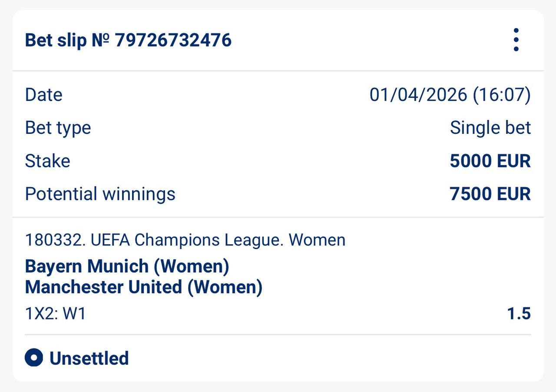Viewport: 556px width, 392px height.
Task: Click the Stake row label
Action: (x=47, y=161)
